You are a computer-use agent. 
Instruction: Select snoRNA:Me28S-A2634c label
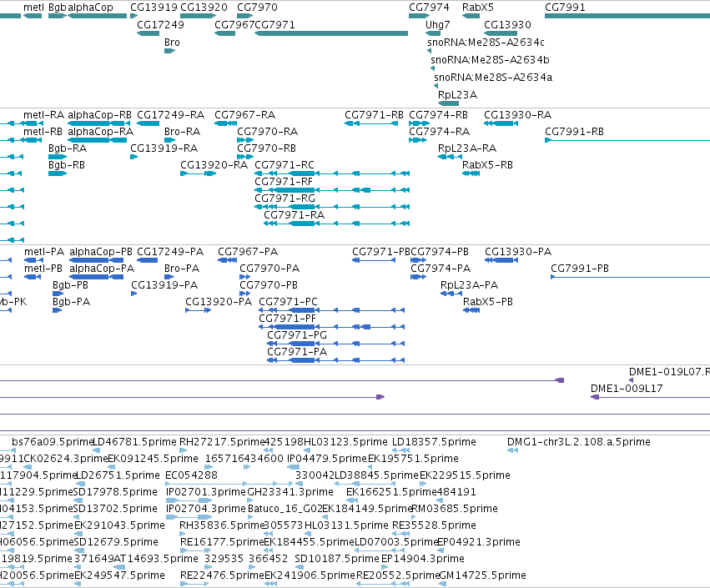tap(486, 43)
